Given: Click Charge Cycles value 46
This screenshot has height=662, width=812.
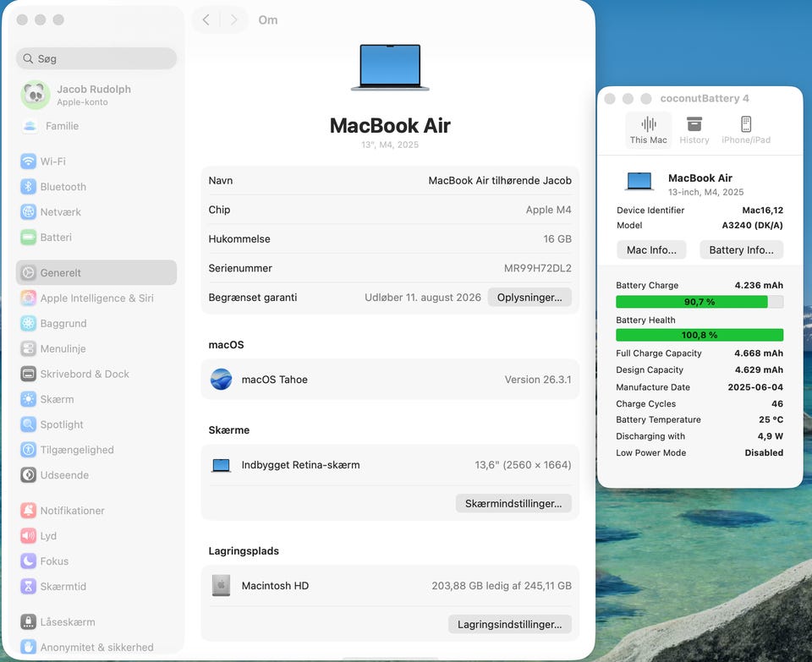Looking at the screenshot, I should pyautogui.click(x=776, y=403).
